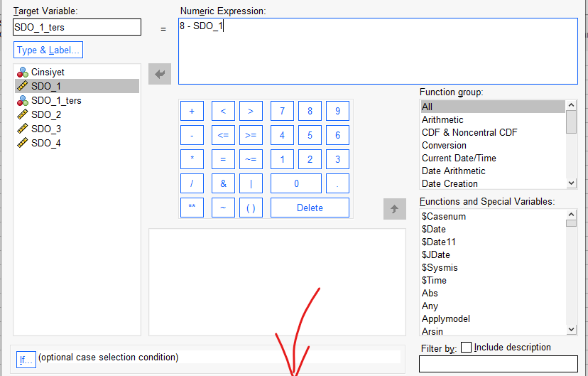
Task: Select $Date11 special variable
Action: (x=493, y=242)
